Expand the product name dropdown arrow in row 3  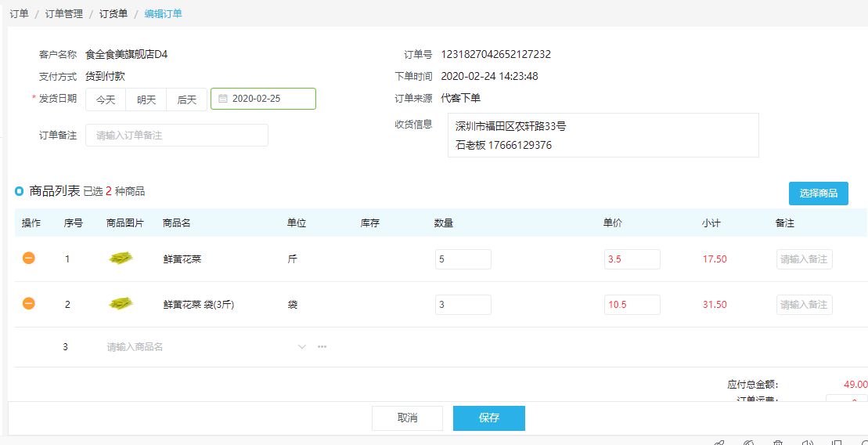(x=301, y=347)
